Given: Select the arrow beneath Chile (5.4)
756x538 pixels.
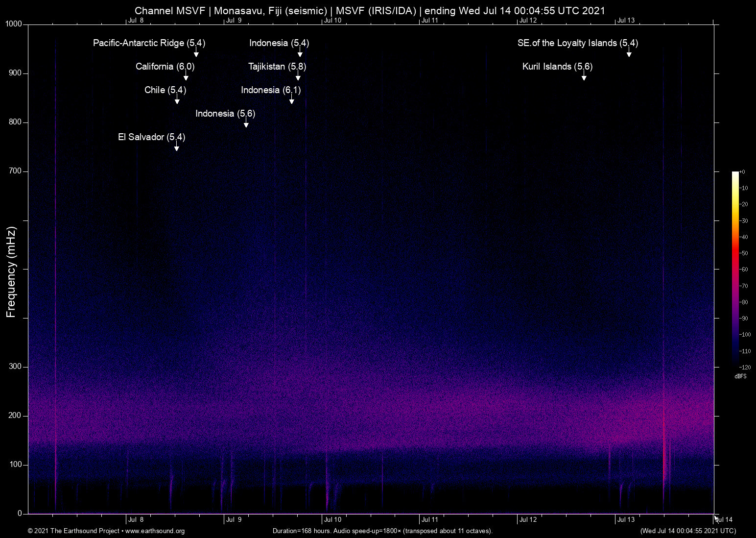Looking at the screenshot, I should [177, 99].
